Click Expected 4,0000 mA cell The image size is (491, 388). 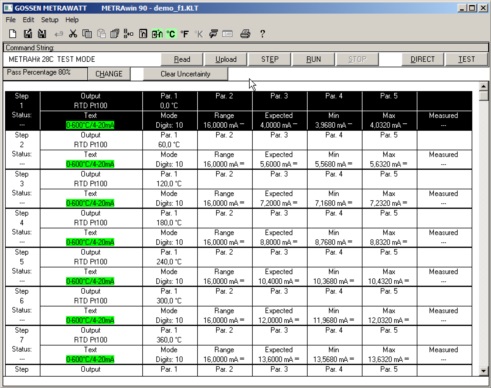(x=279, y=121)
